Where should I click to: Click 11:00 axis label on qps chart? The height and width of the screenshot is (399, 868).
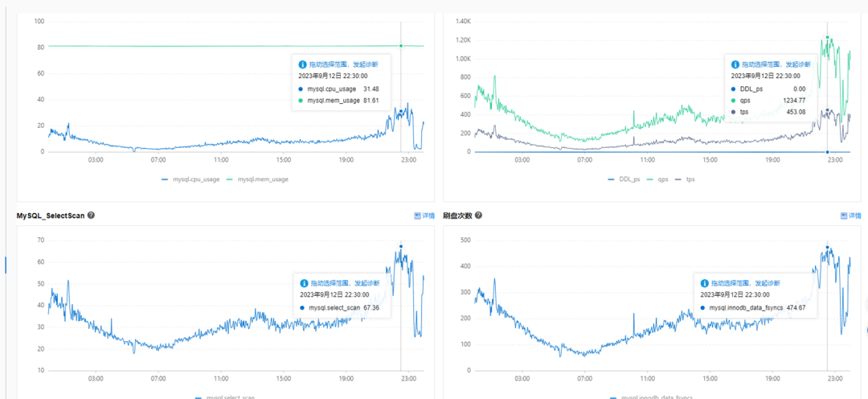coord(647,160)
